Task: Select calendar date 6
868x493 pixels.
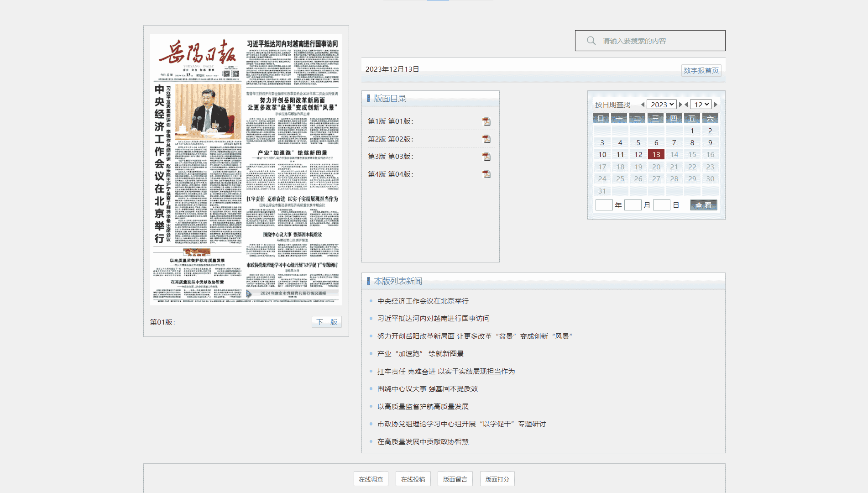Action: (656, 142)
